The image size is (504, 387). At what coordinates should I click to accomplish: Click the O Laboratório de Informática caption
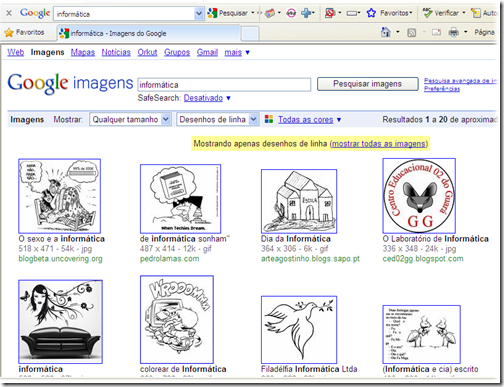[x=435, y=239]
